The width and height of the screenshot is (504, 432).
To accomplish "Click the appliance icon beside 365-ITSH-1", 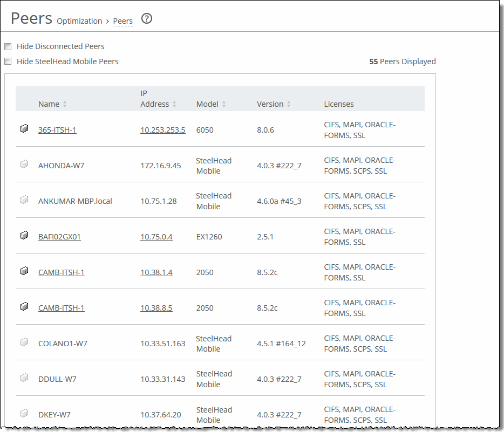I will (24, 129).
